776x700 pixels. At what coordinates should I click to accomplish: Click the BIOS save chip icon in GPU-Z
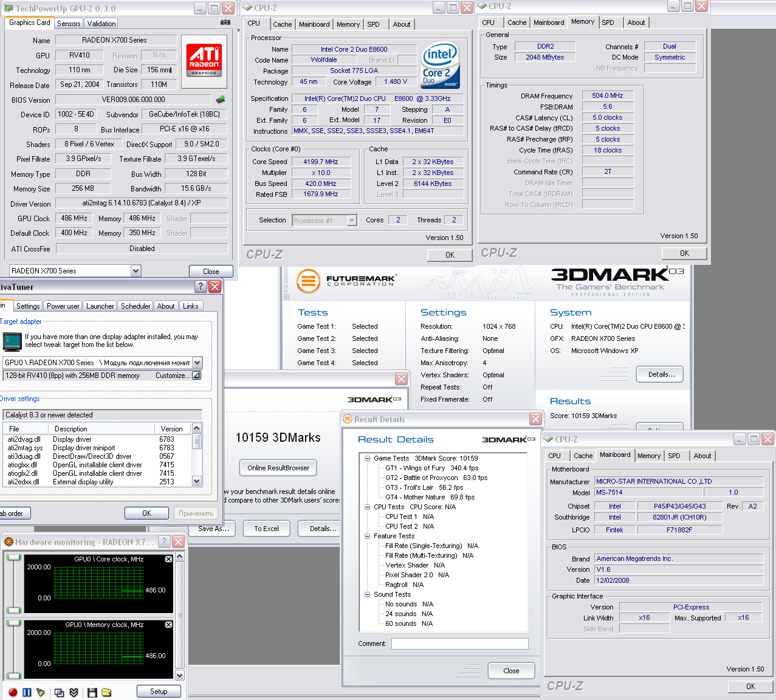click(x=221, y=99)
